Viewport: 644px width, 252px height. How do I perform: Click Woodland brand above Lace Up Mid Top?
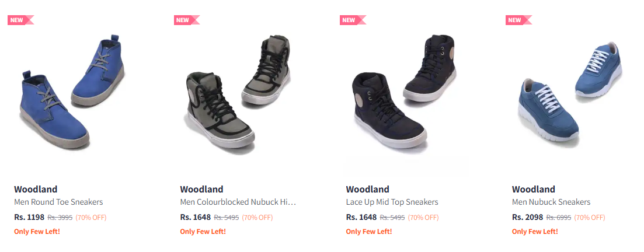367,189
